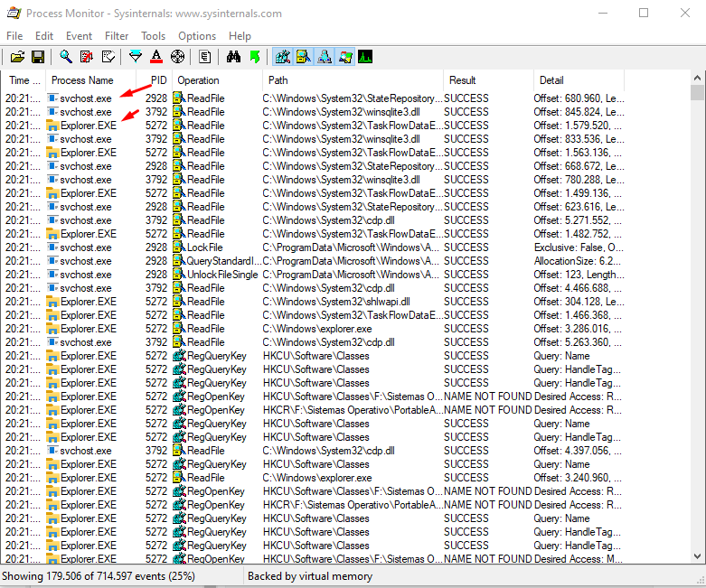Click the Detail column header
The image size is (706, 588).
[579, 80]
